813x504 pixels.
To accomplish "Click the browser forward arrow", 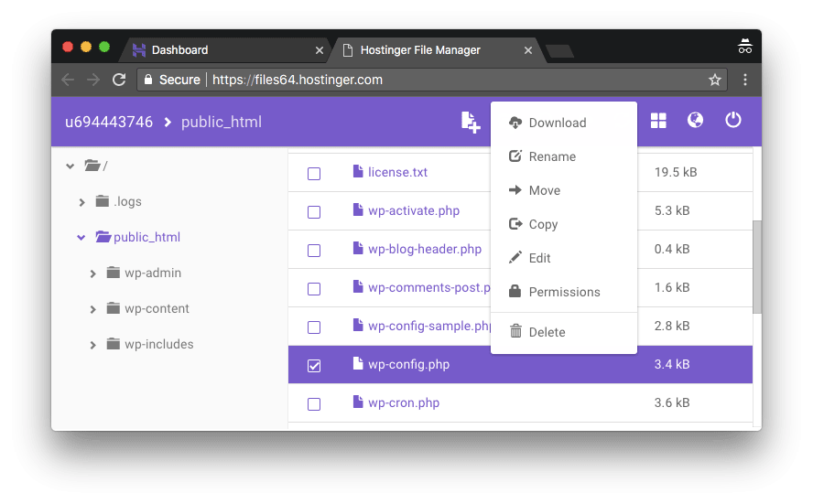I will pos(93,80).
